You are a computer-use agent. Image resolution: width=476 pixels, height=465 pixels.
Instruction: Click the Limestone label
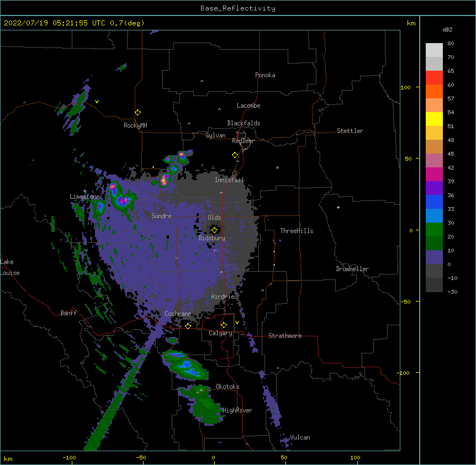point(84,197)
